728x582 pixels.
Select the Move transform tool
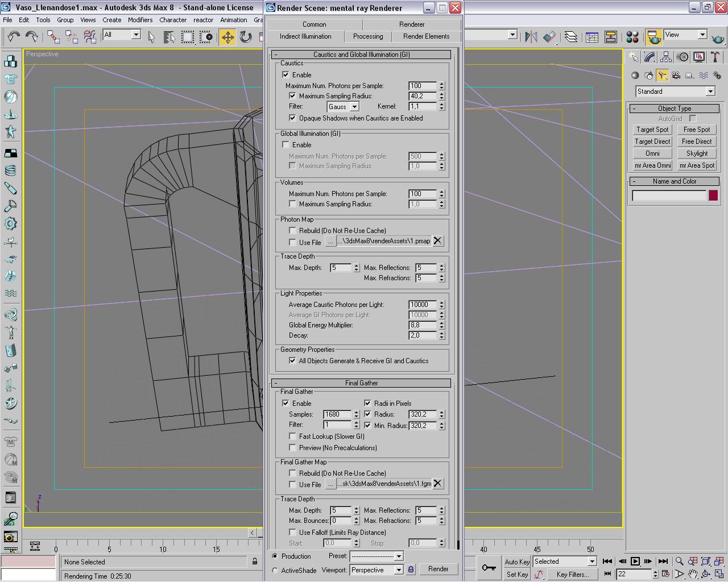(227, 38)
